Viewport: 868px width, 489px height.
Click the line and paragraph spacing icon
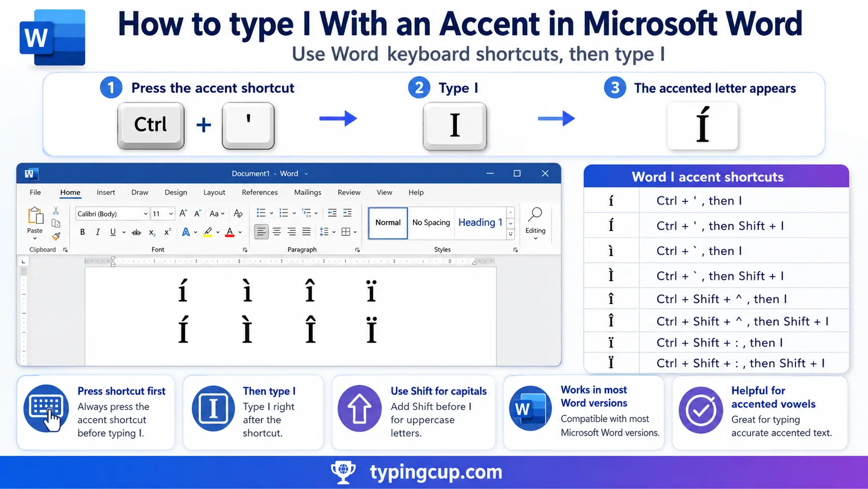pyautogui.click(x=324, y=232)
